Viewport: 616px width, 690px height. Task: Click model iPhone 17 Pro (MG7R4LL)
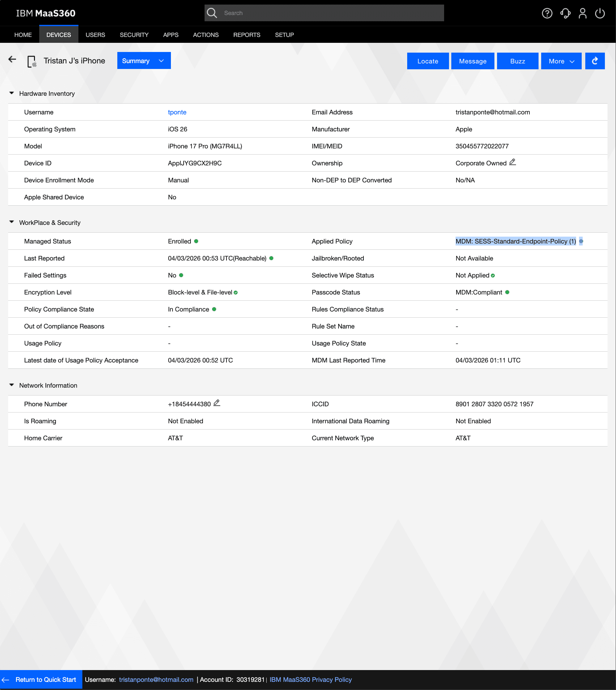pos(205,146)
